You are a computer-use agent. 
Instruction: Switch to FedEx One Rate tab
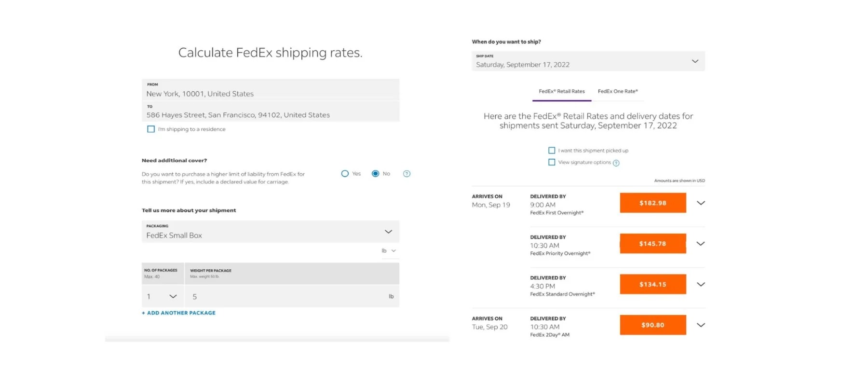coord(618,91)
